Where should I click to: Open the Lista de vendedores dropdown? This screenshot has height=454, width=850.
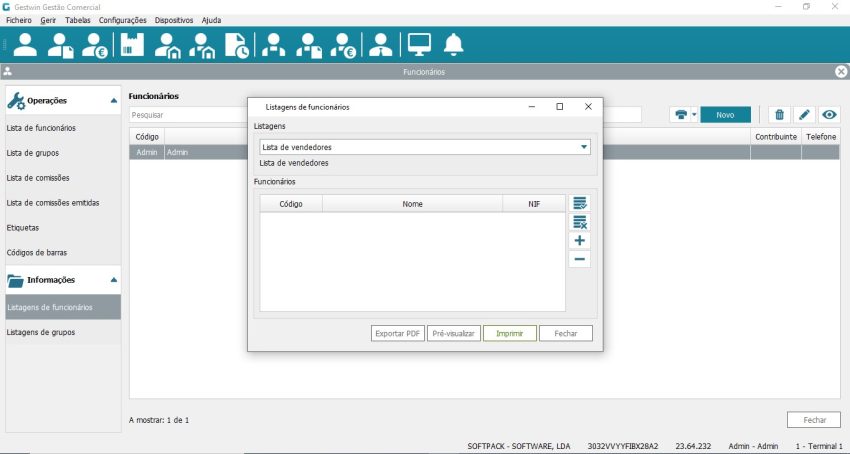(x=583, y=147)
